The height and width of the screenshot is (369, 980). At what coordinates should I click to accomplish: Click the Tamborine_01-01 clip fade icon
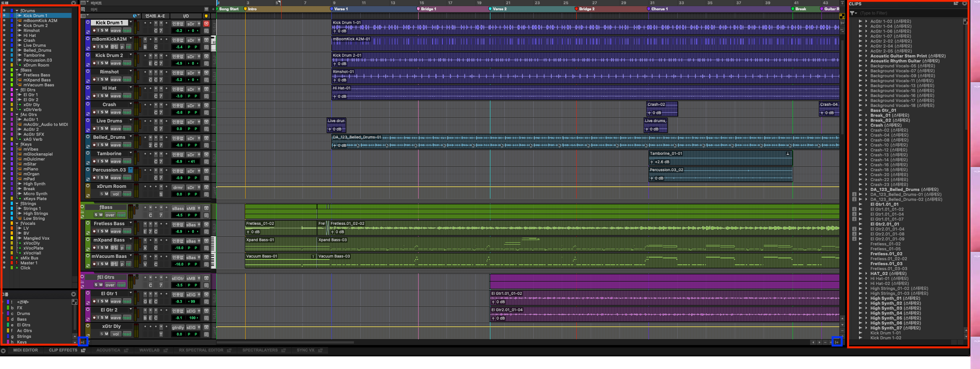click(788, 153)
